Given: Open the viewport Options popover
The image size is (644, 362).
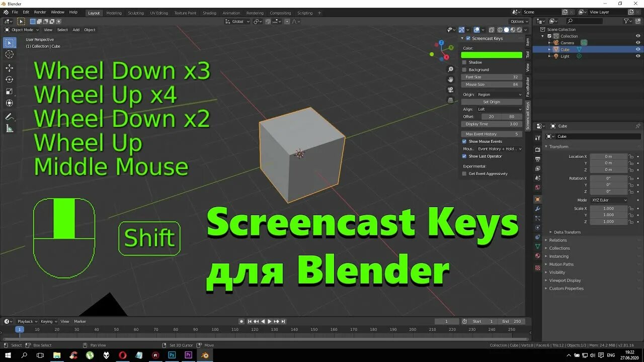Looking at the screenshot, I should pyautogui.click(x=519, y=21).
